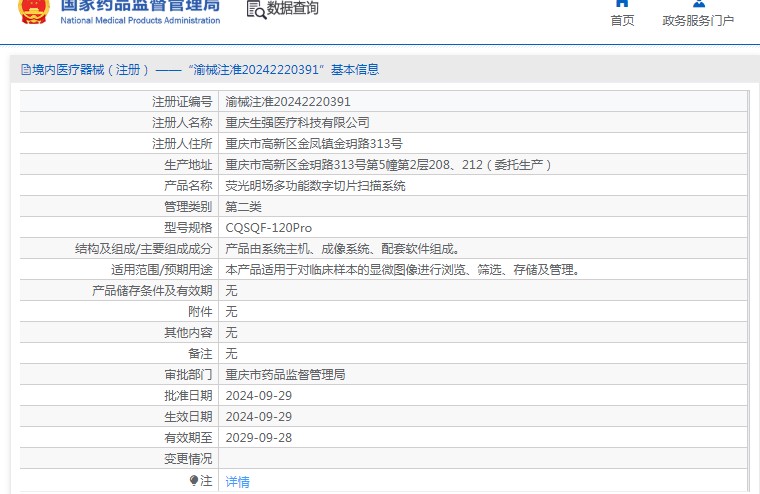Screen dimensions: 760x494
Task: Open the 数据查询 search icon
Action: tap(256, 9)
